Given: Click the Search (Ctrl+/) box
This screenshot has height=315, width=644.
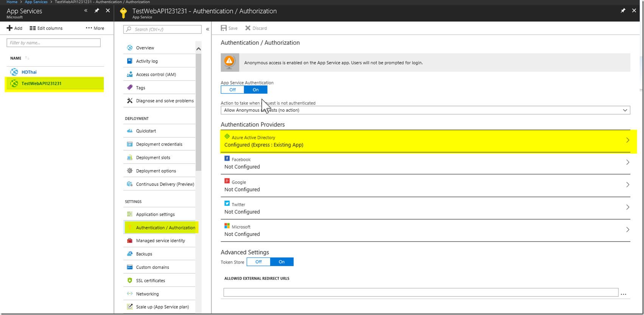Looking at the screenshot, I should [162, 29].
